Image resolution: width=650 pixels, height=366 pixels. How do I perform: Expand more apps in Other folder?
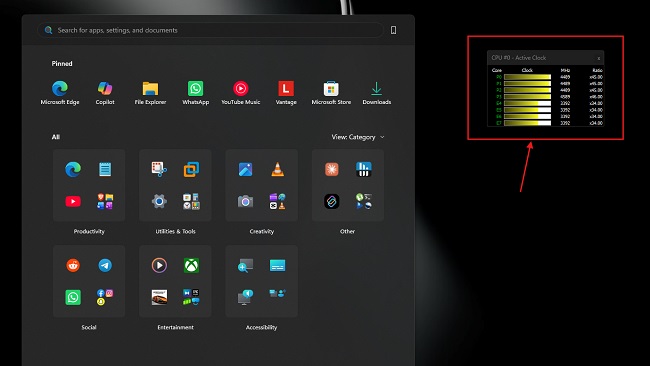[x=364, y=201]
